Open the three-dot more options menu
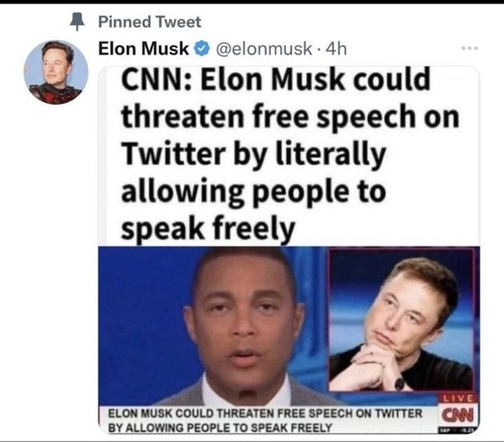Viewport: 504px width, 442px height. pyautogui.click(x=471, y=49)
